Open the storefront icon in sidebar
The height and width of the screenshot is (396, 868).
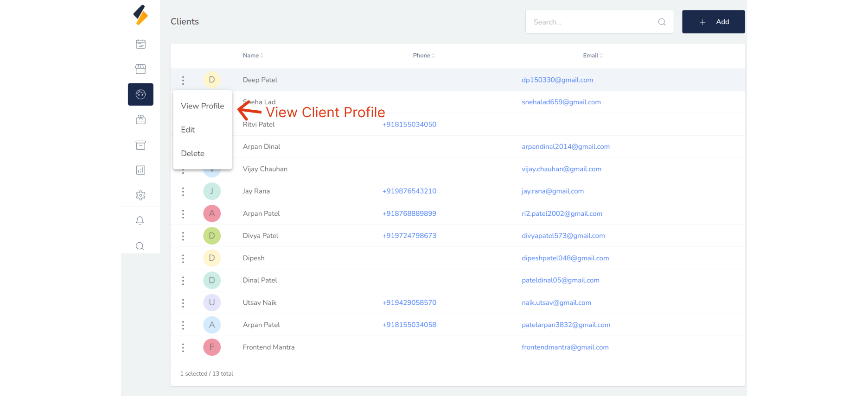[140, 69]
